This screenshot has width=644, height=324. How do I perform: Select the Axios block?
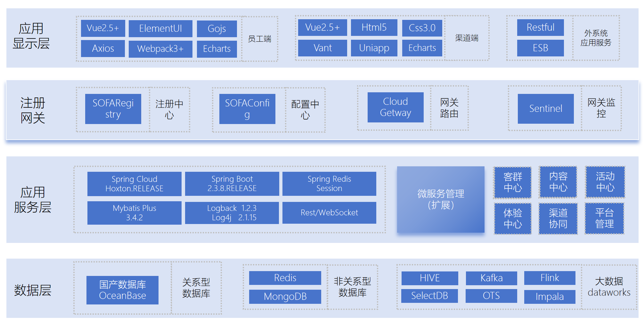(103, 49)
